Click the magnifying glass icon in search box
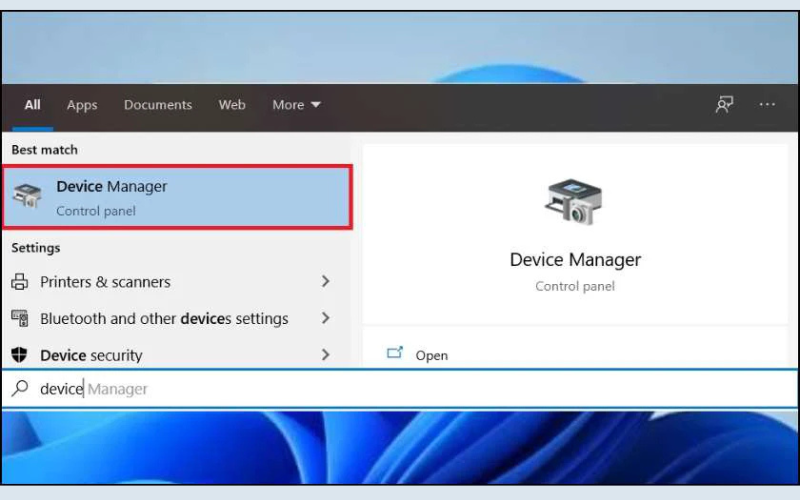 pyautogui.click(x=20, y=389)
